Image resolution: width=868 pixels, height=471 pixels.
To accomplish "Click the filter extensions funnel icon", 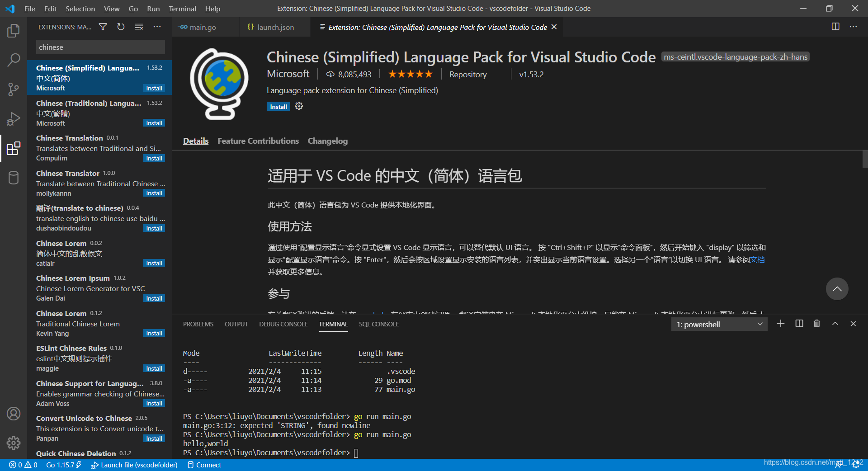I will pos(103,27).
